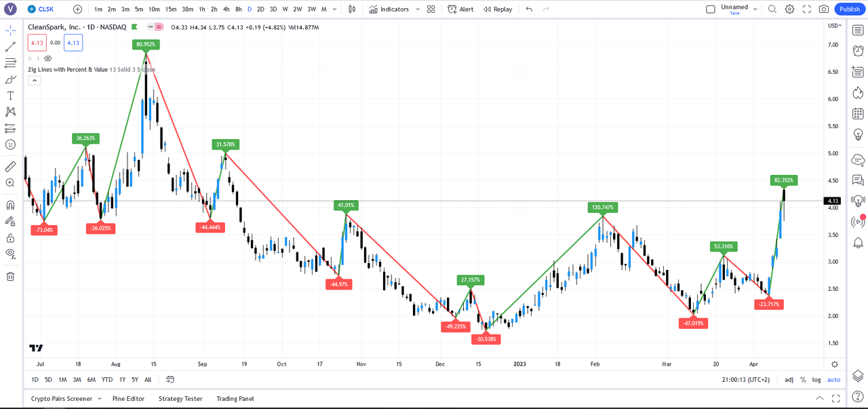Toggle logarithmic scale 'log'

[x=817, y=380]
